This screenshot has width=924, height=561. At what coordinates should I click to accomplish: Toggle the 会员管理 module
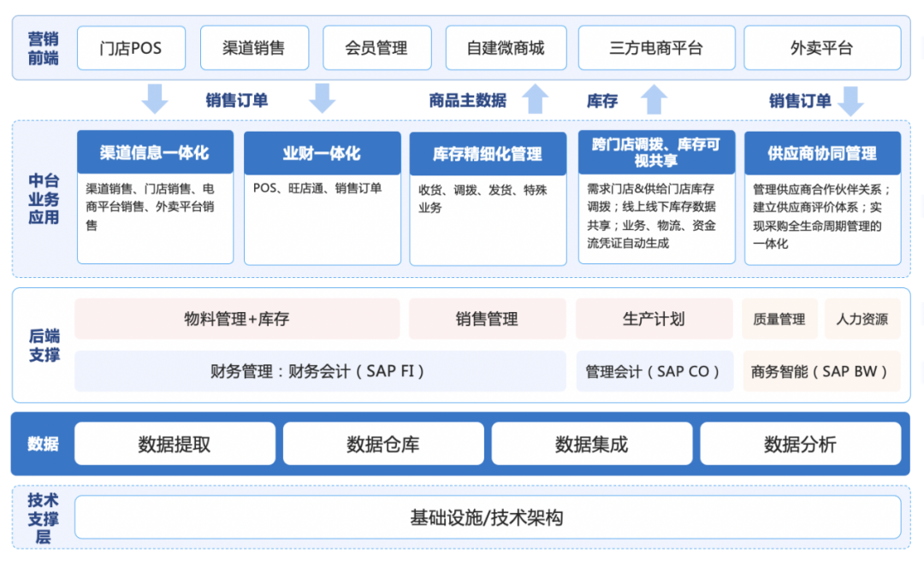tap(377, 48)
